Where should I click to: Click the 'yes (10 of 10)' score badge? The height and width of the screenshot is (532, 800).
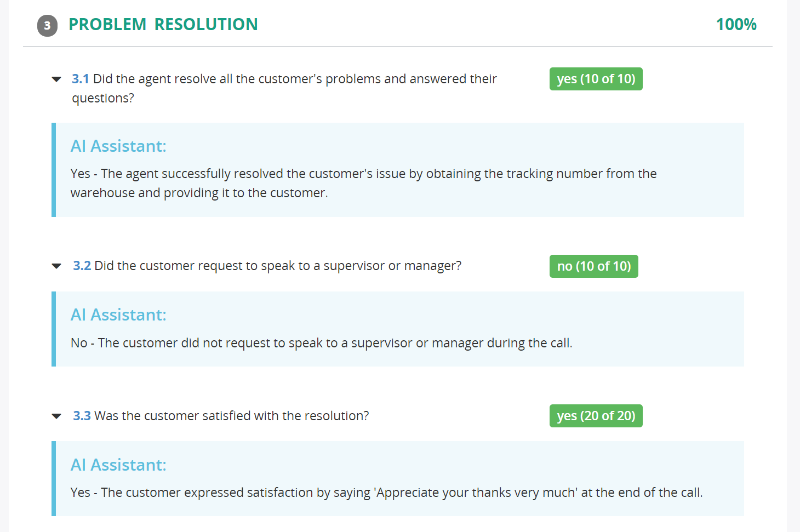coord(596,79)
